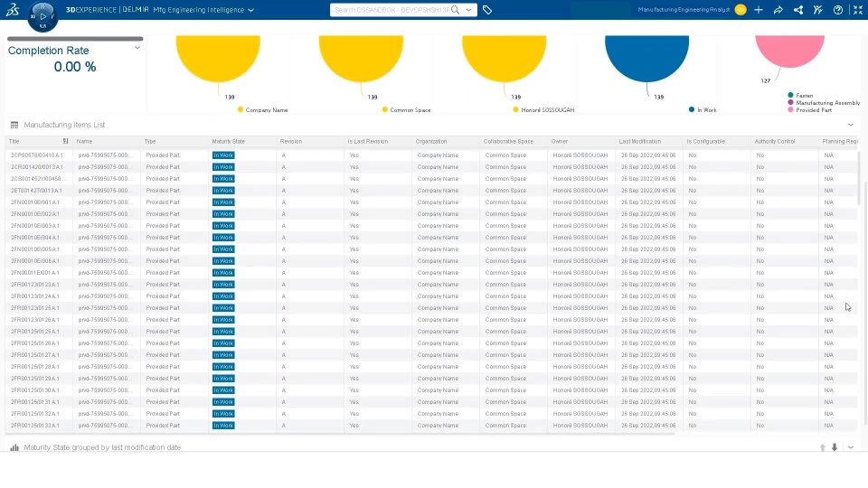Viewport: 868px width, 488px height.
Task: Toggle Manufacturing Assembly legend entry
Action: point(824,102)
